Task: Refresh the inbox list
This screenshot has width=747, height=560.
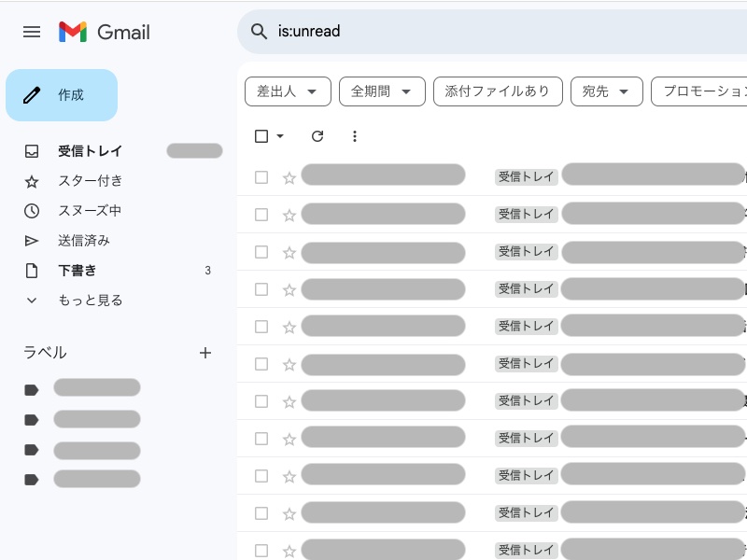Action: click(317, 136)
